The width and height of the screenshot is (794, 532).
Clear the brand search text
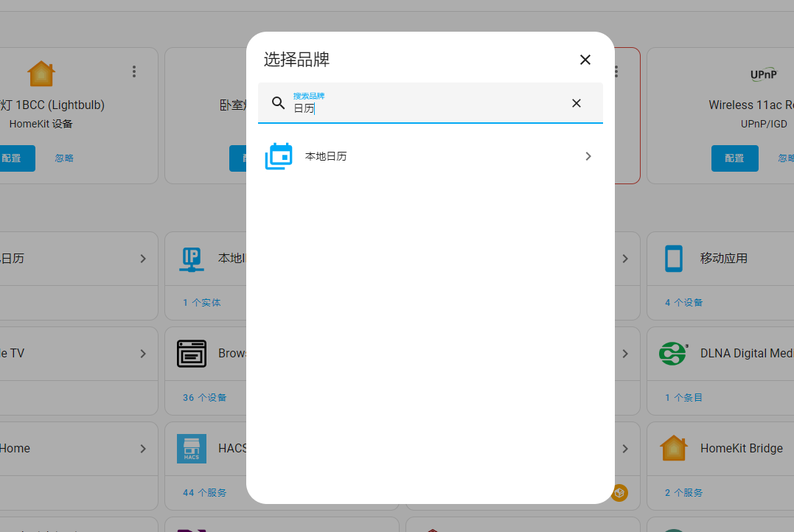pos(577,103)
